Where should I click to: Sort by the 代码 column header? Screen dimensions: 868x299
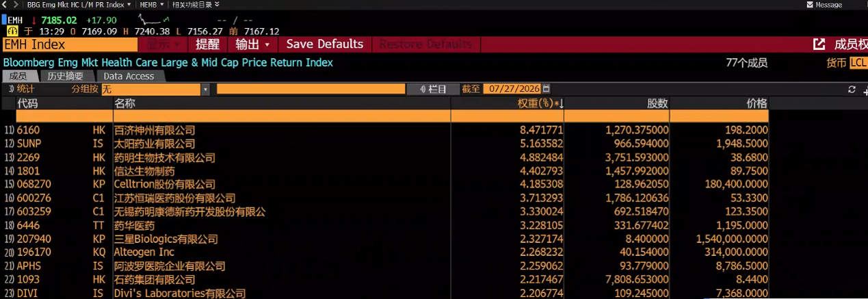click(64, 103)
